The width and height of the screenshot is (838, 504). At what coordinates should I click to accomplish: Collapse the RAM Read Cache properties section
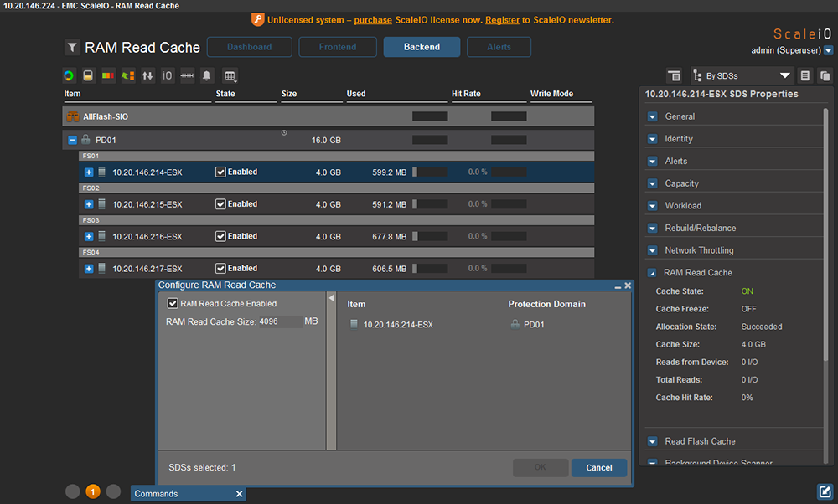(x=652, y=273)
